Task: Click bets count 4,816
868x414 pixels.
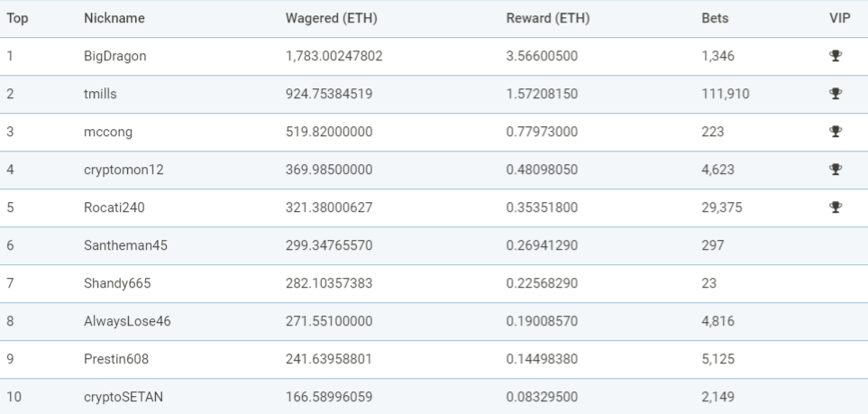Action: click(718, 321)
